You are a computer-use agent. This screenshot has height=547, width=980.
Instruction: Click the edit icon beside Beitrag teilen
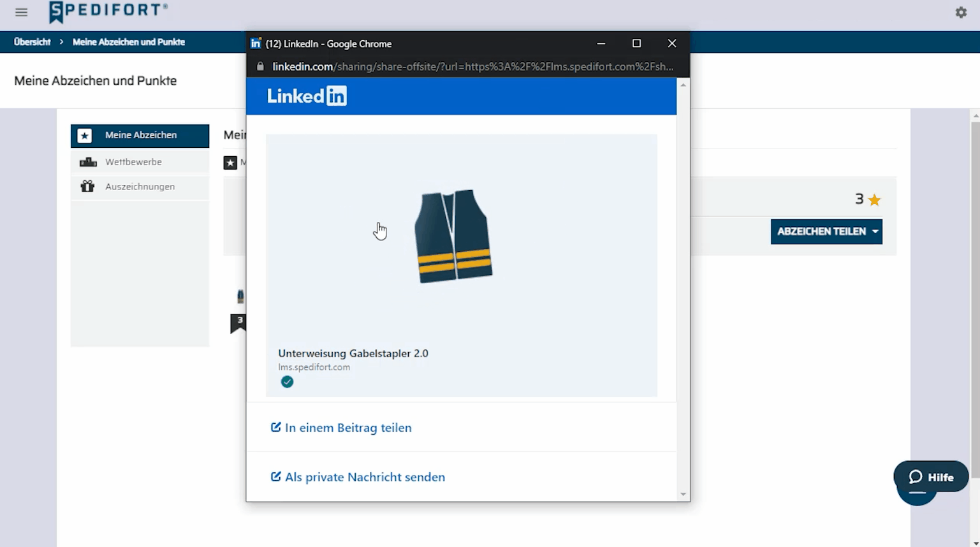pyautogui.click(x=275, y=427)
